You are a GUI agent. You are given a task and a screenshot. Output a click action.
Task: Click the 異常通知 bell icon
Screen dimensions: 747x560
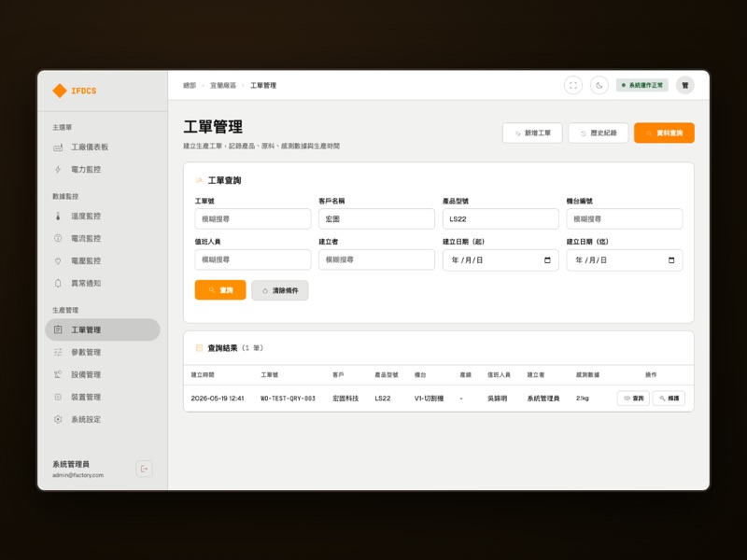[x=58, y=284]
